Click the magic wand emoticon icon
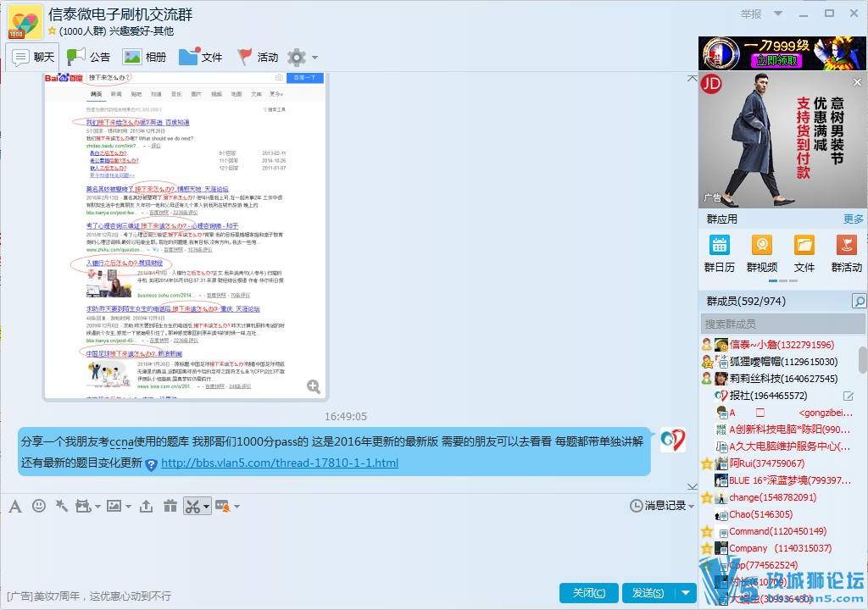 point(61,506)
